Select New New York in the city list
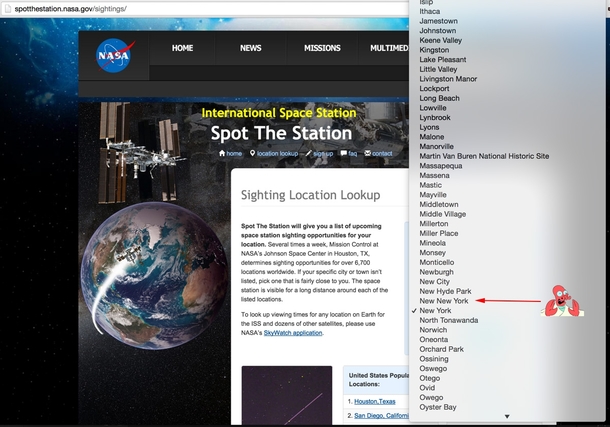 444,301
